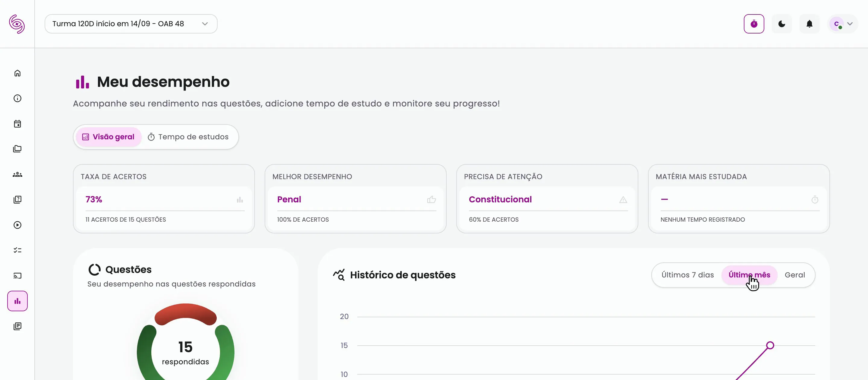
Task: Open the cast screen sidebar icon
Action: pos(17,275)
